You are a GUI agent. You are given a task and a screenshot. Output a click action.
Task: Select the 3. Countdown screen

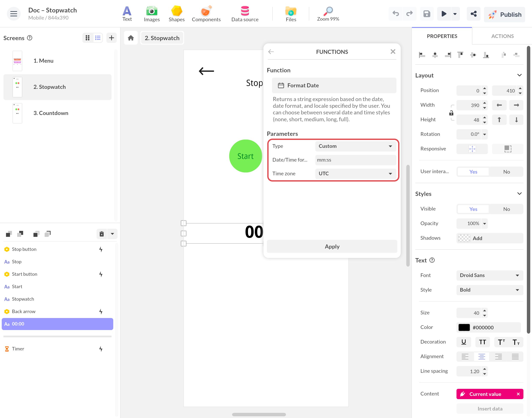57,113
